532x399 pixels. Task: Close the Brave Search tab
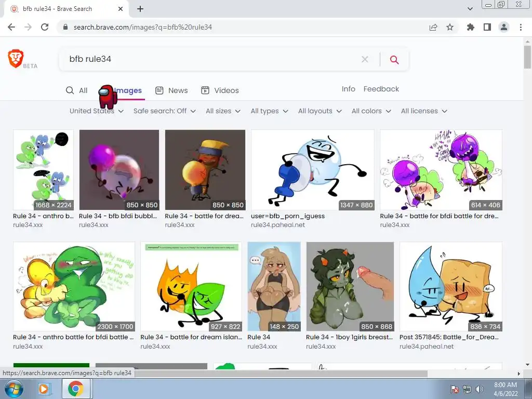(x=121, y=9)
